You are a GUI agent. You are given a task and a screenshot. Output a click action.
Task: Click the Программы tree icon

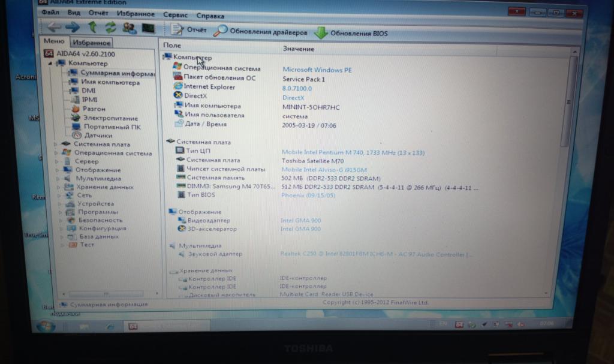coord(71,212)
